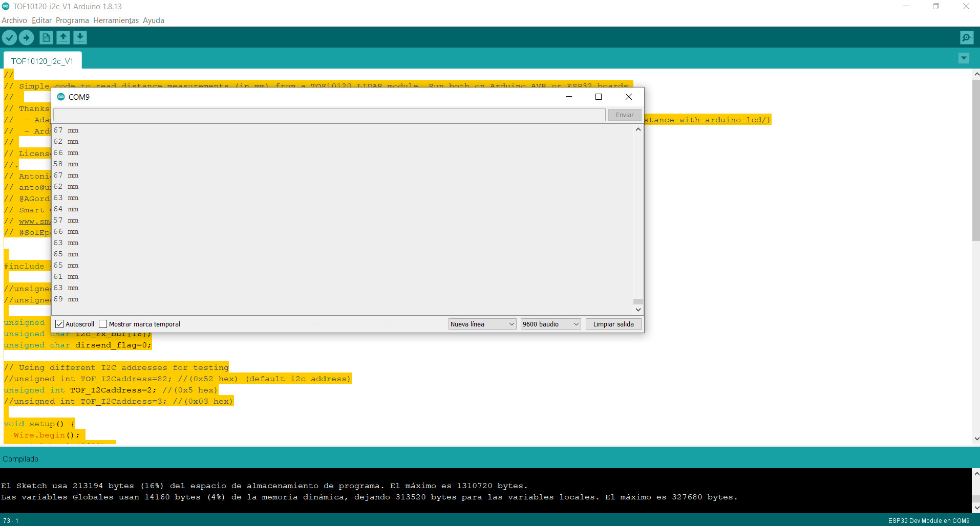Click the Open sketch up-arrow icon
The height and width of the screenshot is (526, 980).
(x=63, y=37)
